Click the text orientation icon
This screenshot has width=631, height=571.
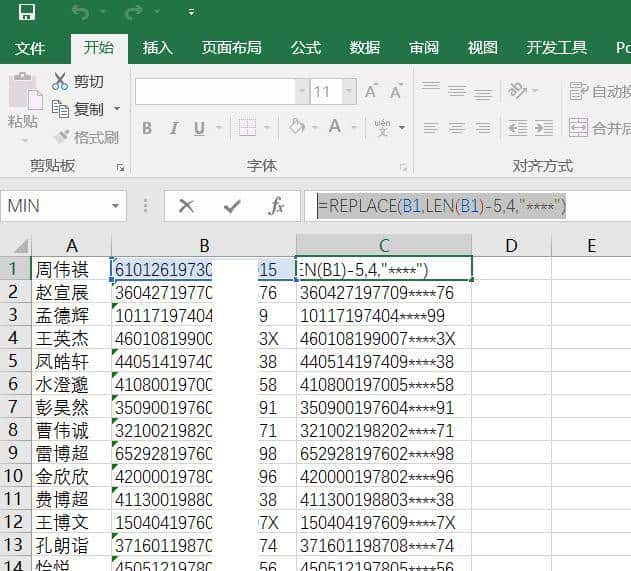click(x=518, y=91)
